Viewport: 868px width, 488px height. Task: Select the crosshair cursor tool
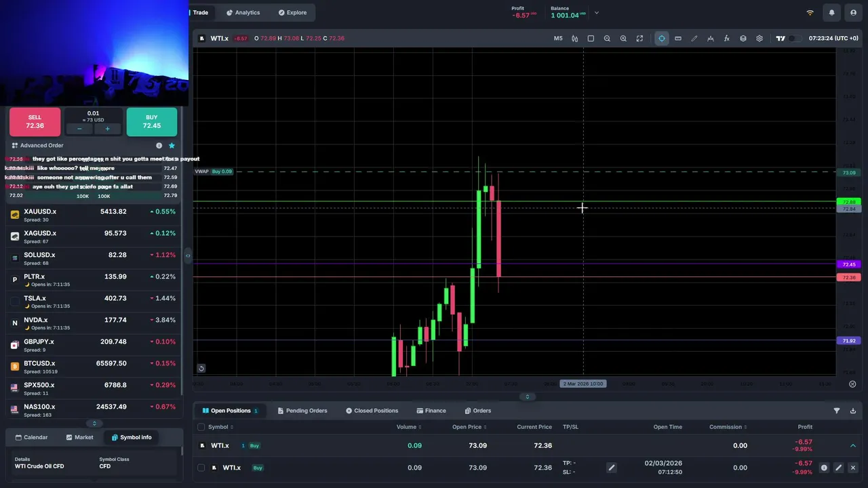click(x=662, y=39)
